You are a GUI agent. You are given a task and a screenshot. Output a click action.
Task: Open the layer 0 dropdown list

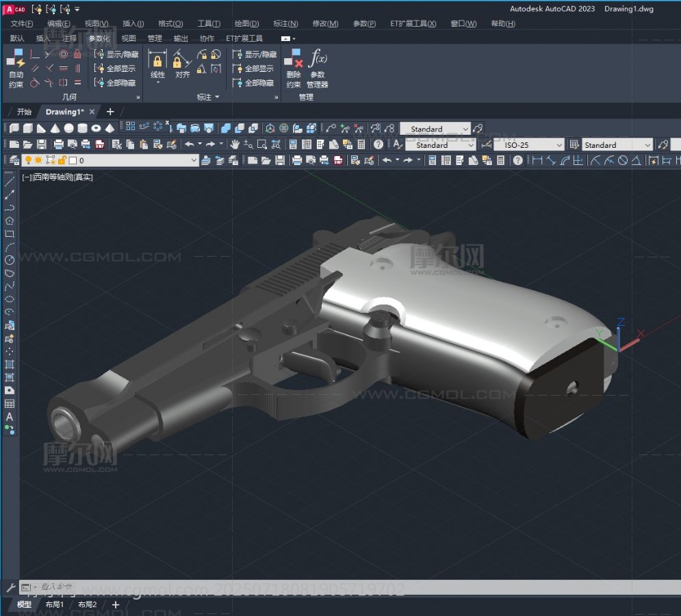(194, 160)
